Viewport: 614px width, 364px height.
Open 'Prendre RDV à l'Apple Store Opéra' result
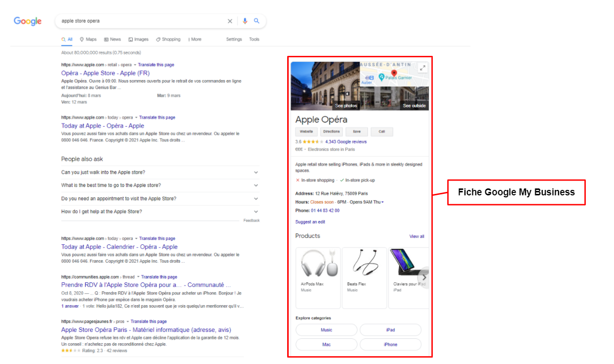coord(146,285)
